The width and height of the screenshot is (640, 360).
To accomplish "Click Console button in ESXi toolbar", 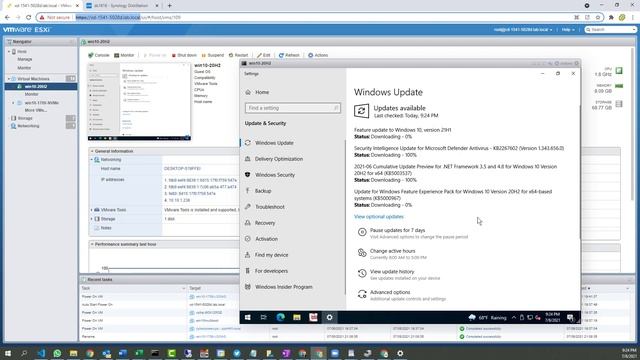I will point(99,55).
